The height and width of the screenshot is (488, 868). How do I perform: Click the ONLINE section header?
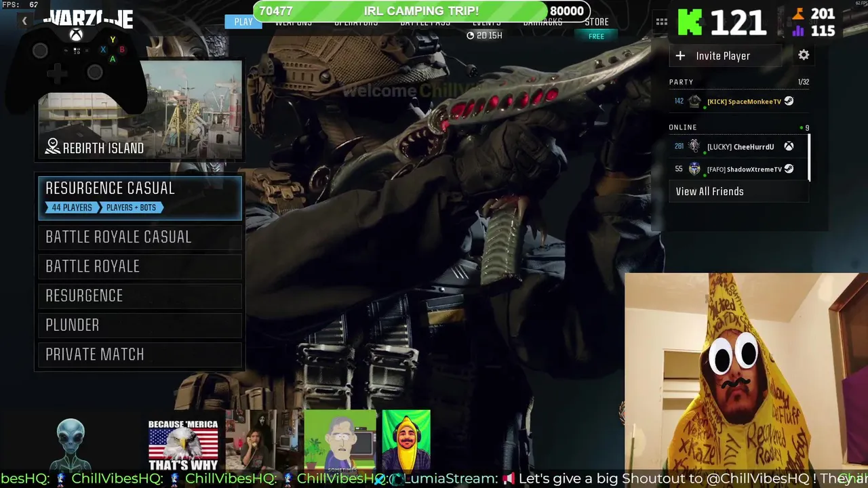coord(683,127)
